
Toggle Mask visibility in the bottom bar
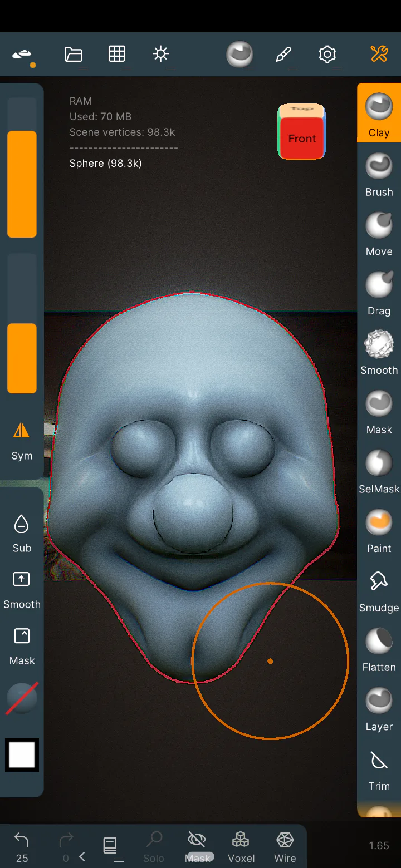(x=198, y=847)
